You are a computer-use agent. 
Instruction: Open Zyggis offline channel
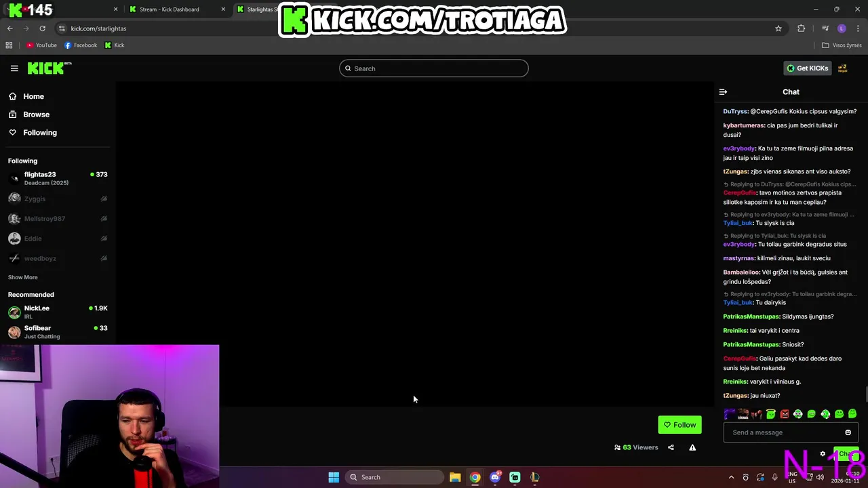(x=58, y=199)
